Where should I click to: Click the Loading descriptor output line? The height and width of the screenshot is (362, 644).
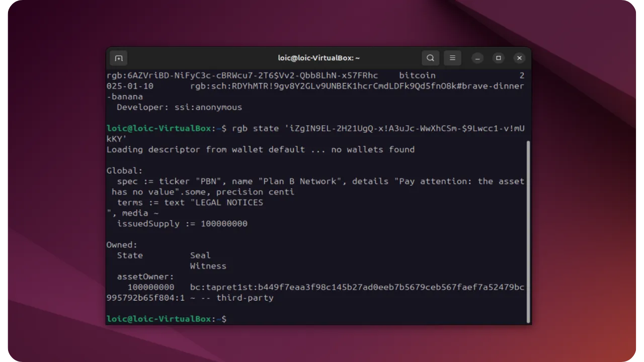click(x=261, y=149)
